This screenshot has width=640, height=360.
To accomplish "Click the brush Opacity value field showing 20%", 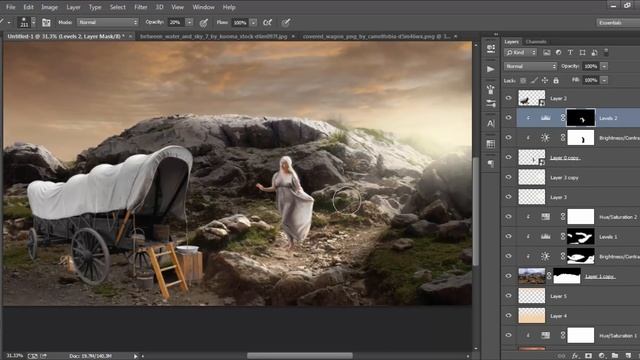I will pyautogui.click(x=176, y=22).
